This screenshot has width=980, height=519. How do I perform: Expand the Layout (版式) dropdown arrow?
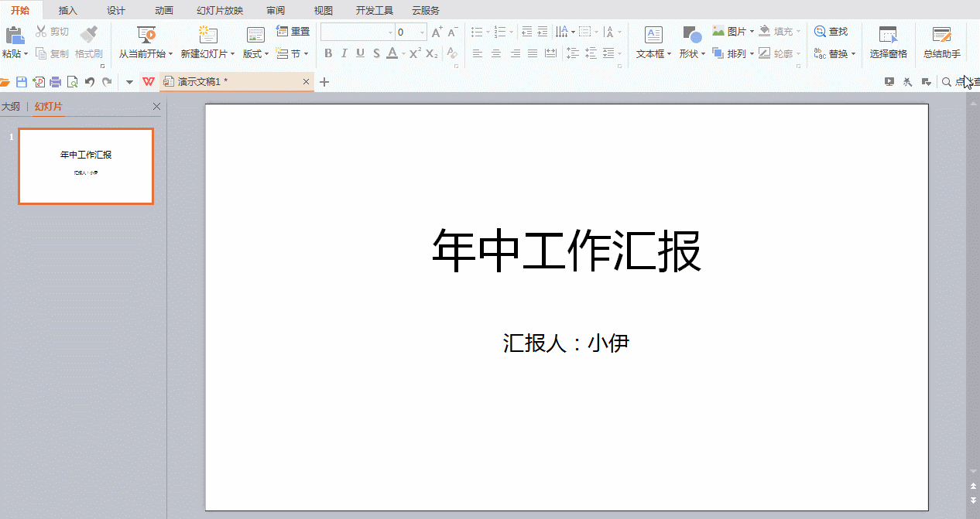[266, 54]
